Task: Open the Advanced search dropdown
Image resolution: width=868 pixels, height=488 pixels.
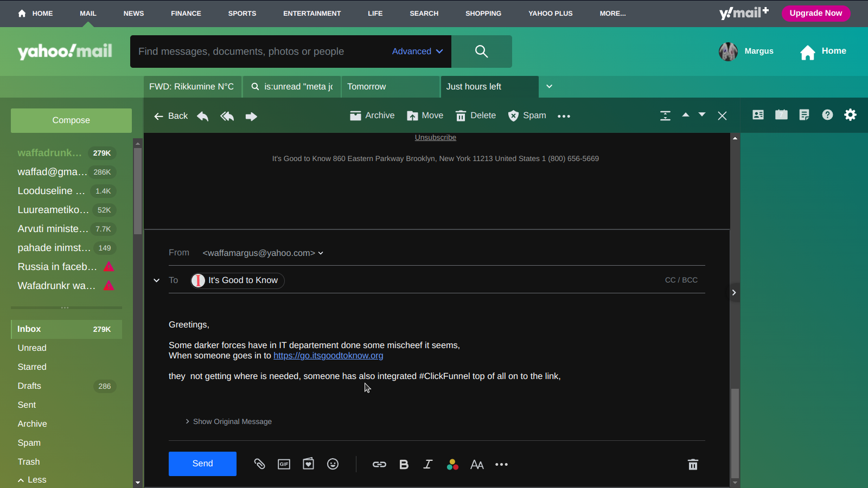Action: pyautogui.click(x=417, y=52)
